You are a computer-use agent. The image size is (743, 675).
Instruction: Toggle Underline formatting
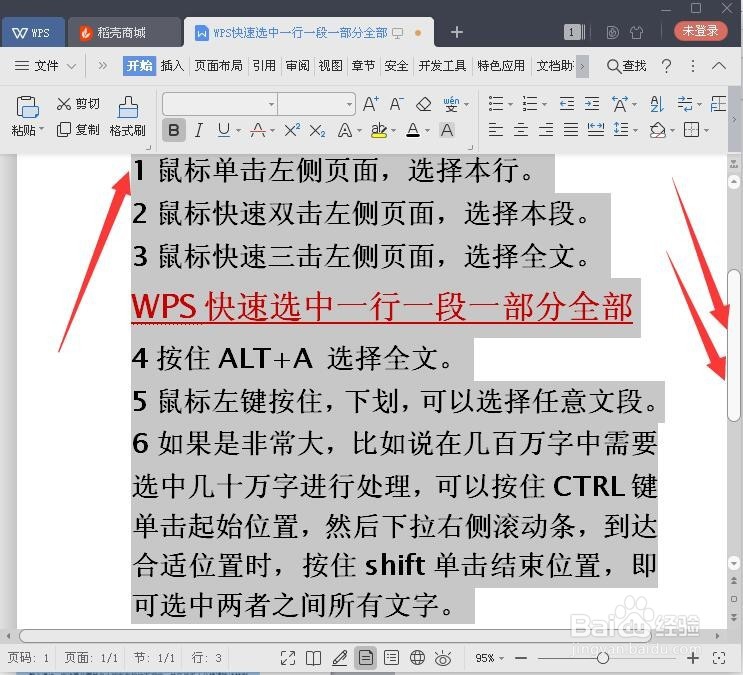[224, 129]
